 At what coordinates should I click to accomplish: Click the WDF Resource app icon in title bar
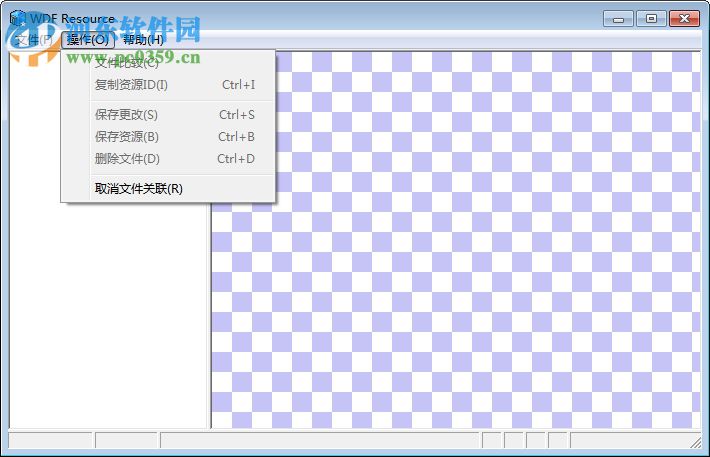[x=18, y=18]
